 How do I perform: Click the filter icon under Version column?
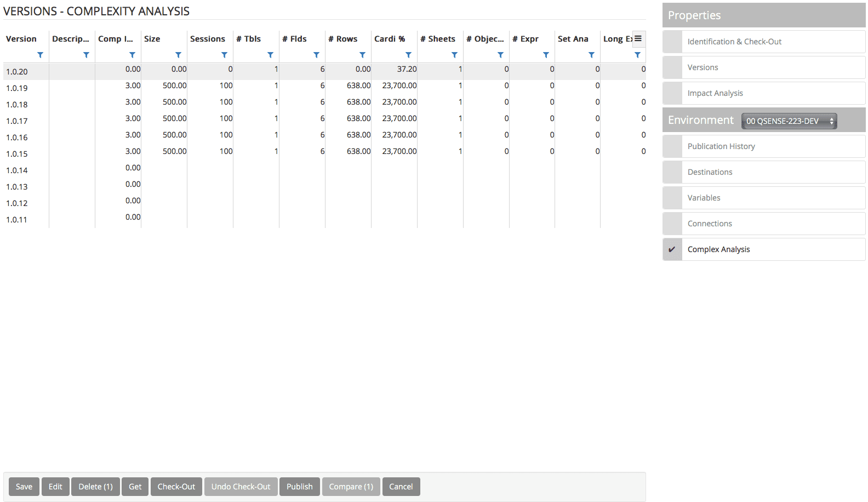coord(40,55)
